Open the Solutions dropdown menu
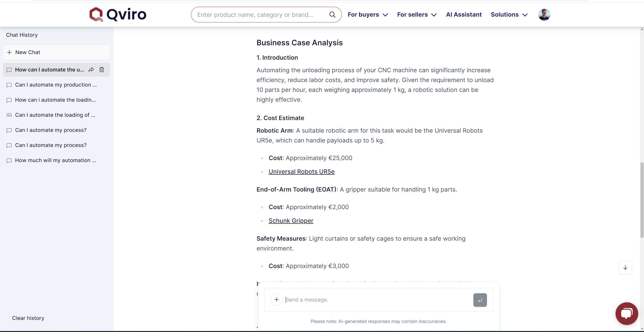The image size is (644, 332). [x=509, y=15]
